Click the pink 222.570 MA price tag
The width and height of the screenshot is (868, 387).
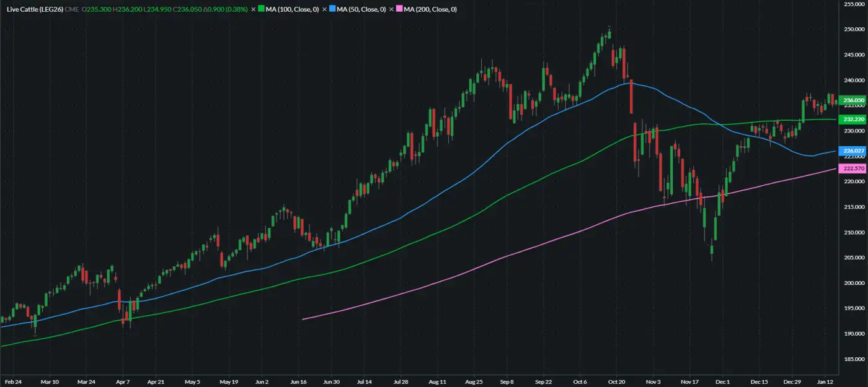pos(854,168)
